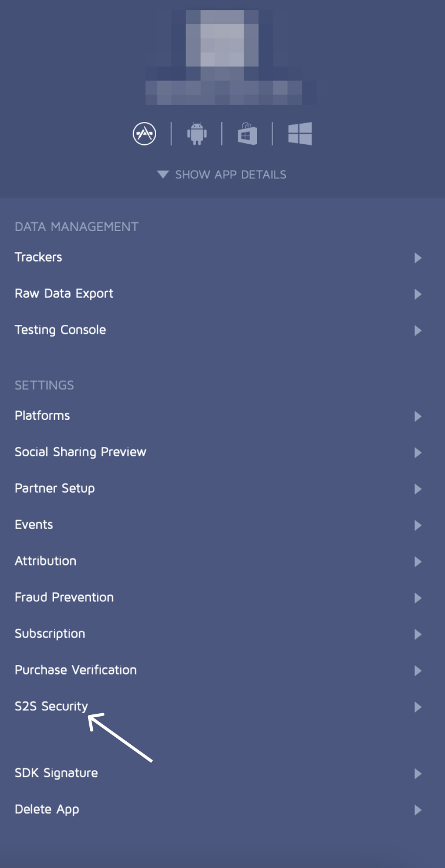Click the Fraud Prevention row arrow
Screen dimensions: 445x868
(x=418, y=598)
